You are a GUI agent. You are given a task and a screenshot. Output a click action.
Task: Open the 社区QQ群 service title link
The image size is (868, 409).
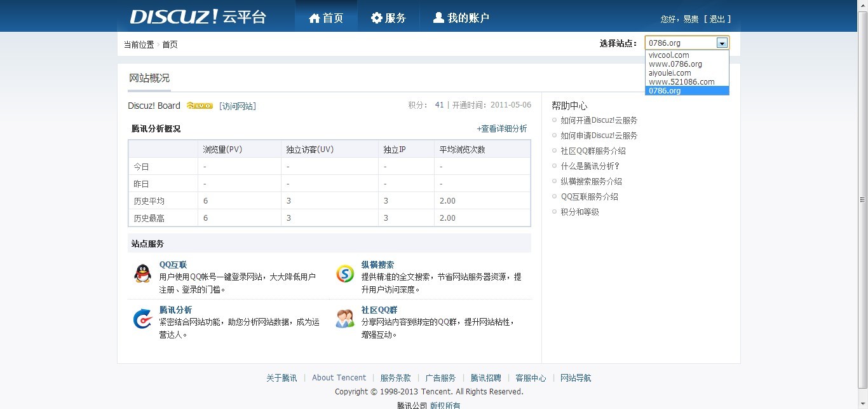point(379,310)
